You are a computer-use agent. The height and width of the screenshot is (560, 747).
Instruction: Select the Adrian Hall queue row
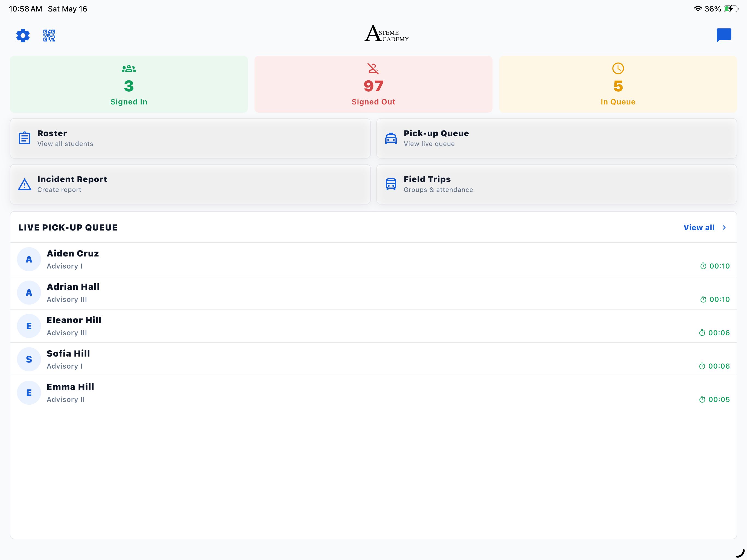coord(373,293)
